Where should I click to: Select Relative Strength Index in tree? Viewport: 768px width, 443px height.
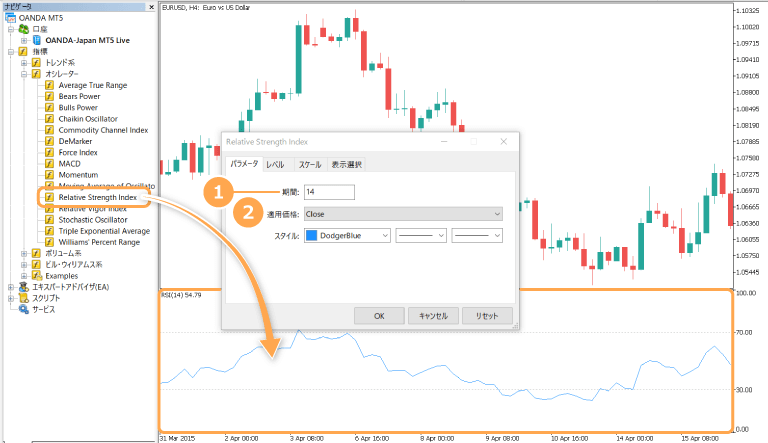point(97,197)
